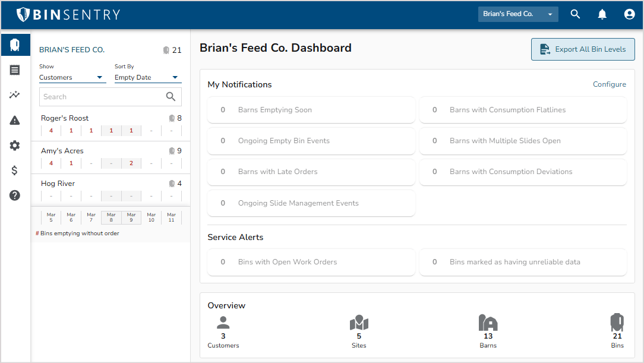Open the help question mark sidebar icon
The image size is (644, 363).
tap(15, 195)
